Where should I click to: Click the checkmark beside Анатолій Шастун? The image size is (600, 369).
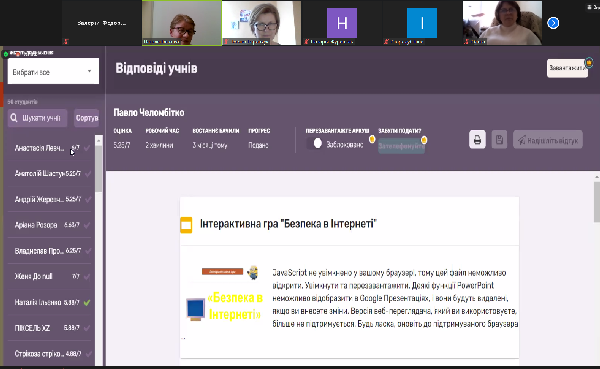(88, 174)
